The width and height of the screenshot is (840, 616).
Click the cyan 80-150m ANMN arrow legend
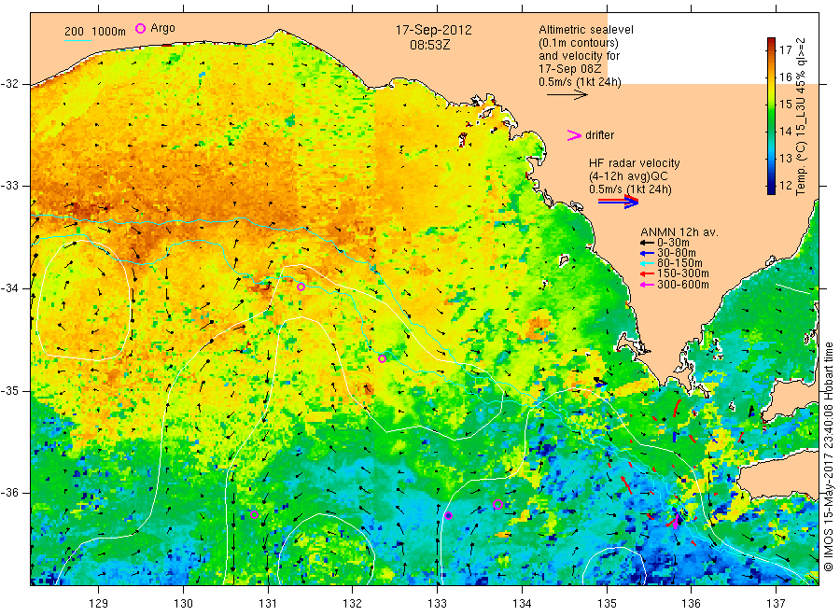point(647,263)
